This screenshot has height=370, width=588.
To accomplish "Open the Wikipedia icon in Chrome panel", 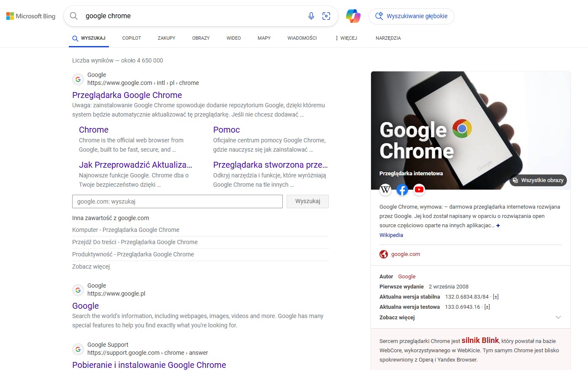I will coord(385,190).
